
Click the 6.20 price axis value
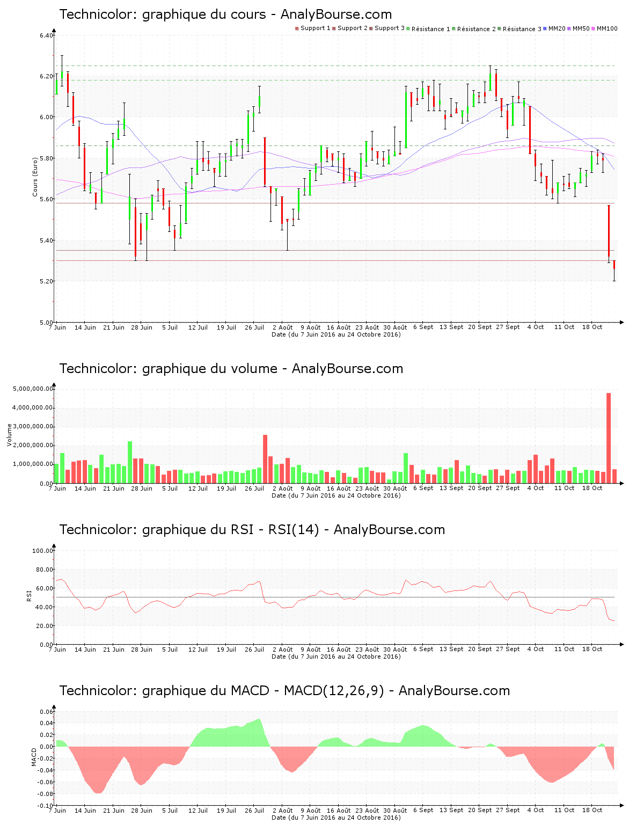pyautogui.click(x=46, y=77)
